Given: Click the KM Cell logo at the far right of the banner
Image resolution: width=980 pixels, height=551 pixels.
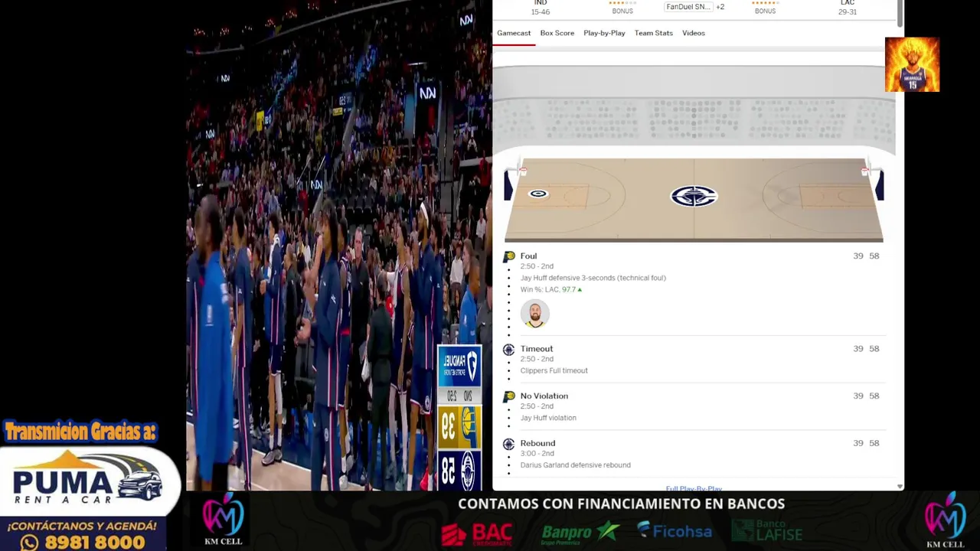Looking at the screenshot, I should 946,520.
